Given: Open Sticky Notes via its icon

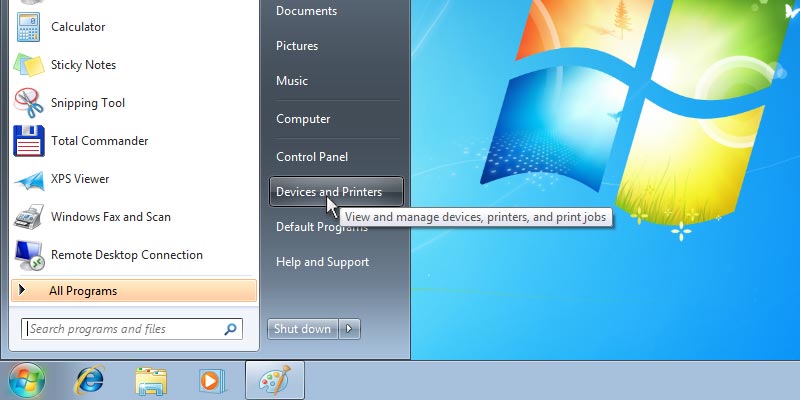Looking at the screenshot, I should pos(28,65).
